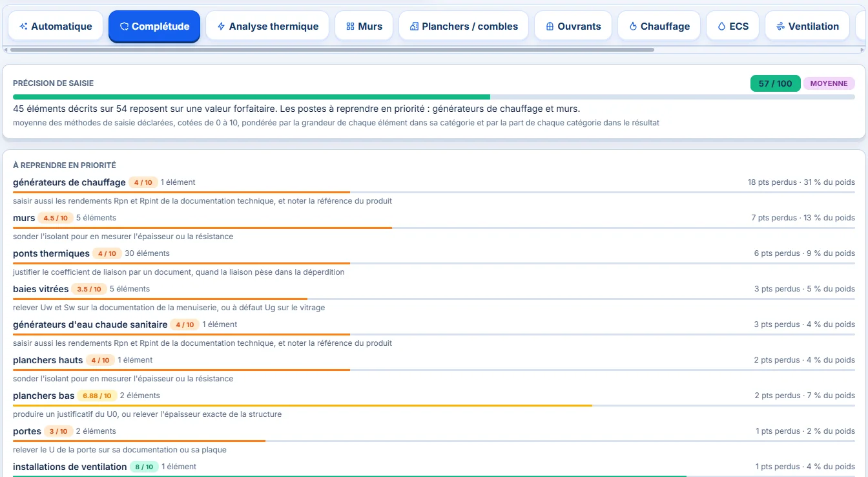Click the green Précision de saisie progress bar
868x477 pixels.
251,97
